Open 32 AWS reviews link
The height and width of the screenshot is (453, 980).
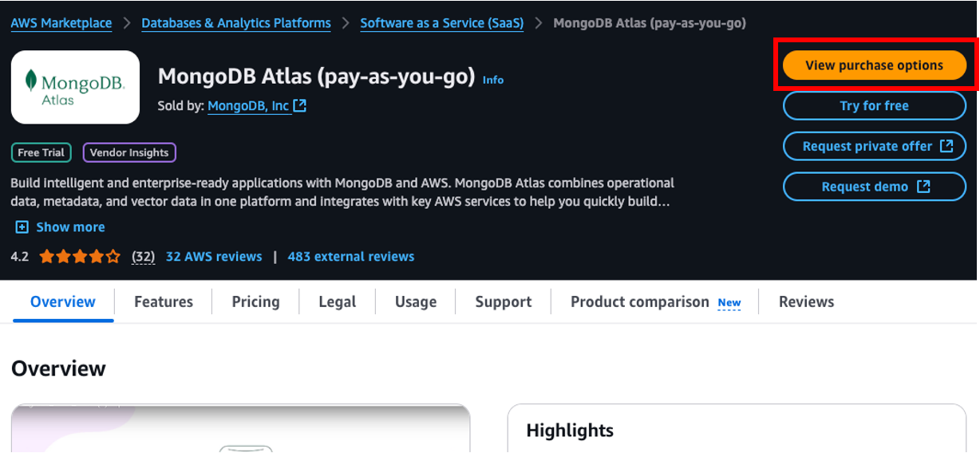214,257
